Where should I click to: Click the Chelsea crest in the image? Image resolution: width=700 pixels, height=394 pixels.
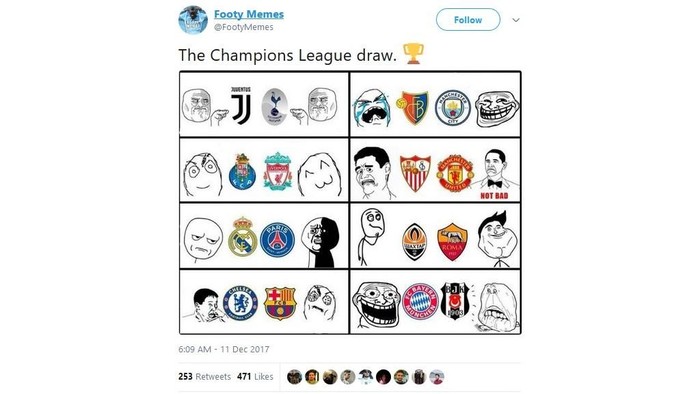click(x=240, y=303)
